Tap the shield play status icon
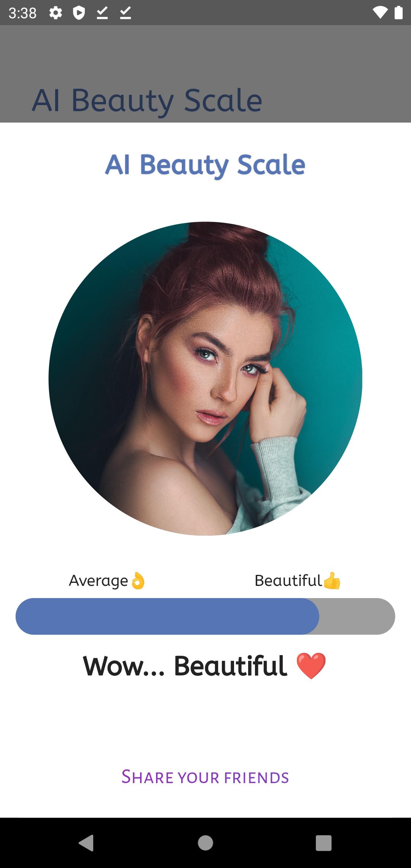Viewport: 411px width, 868px height. tap(79, 13)
